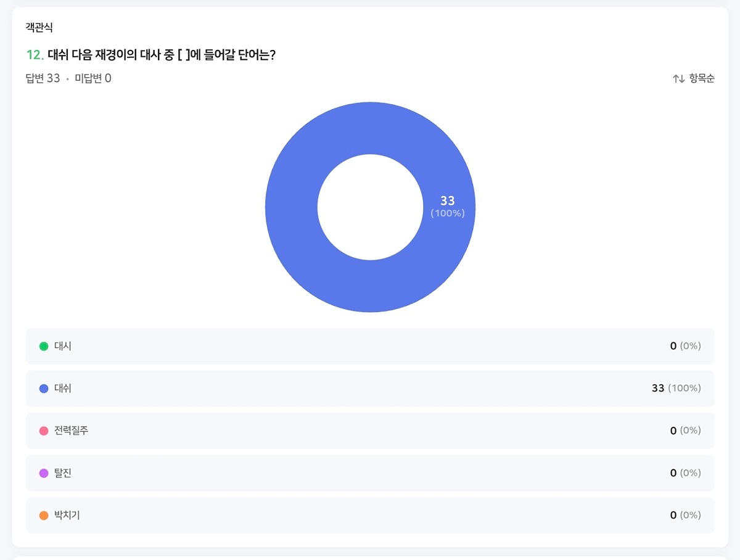Click the blue donut chart ring
This screenshot has width=740, height=560.
point(292,207)
